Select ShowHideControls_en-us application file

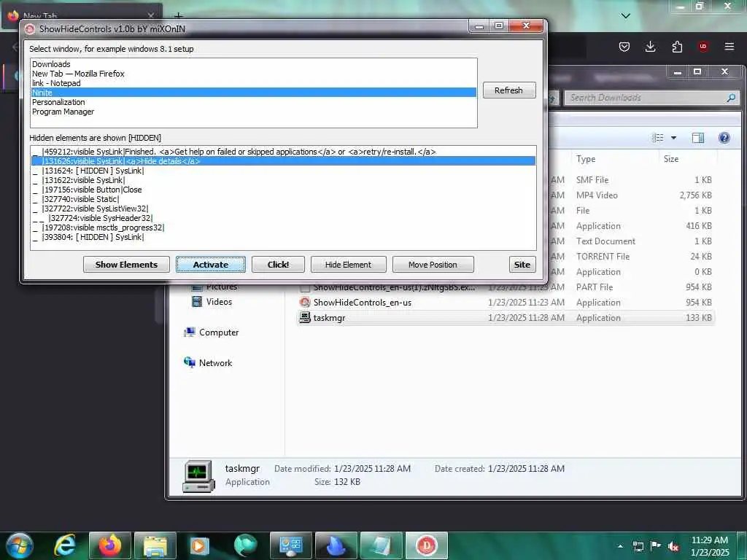505,303
